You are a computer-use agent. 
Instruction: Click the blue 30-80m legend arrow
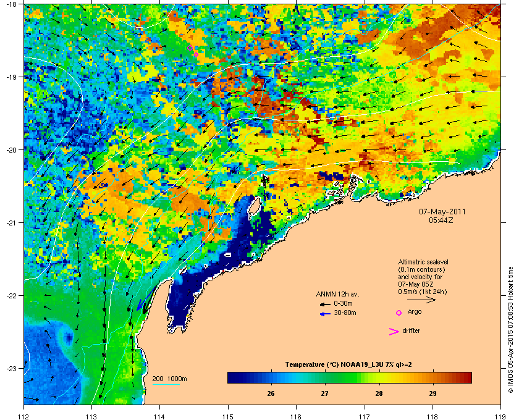[325, 314]
